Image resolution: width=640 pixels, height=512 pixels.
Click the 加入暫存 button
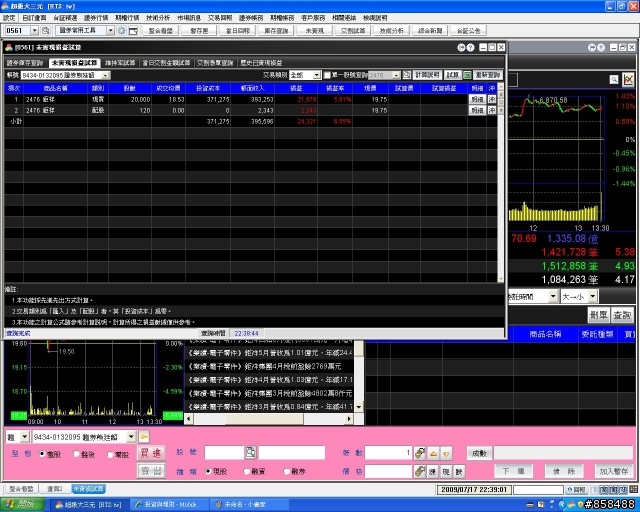(613, 471)
